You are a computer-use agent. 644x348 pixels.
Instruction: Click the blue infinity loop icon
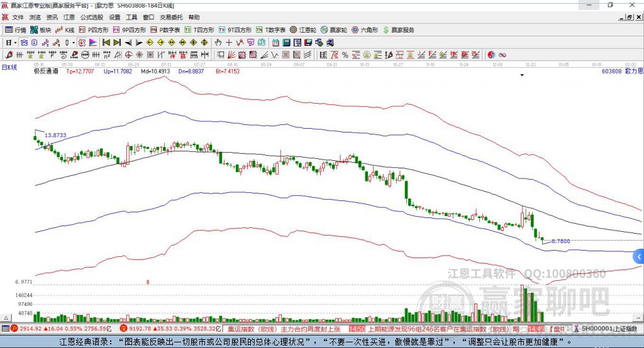(x=502, y=55)
